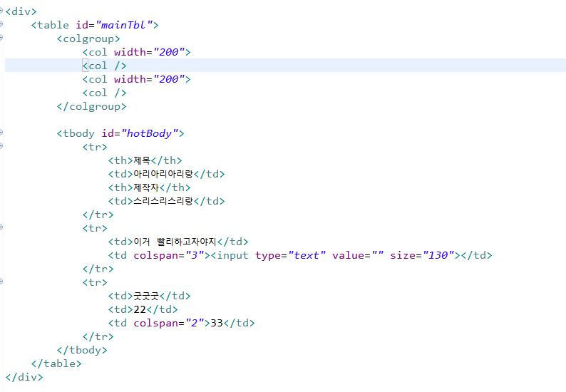Click the <table tag name
Screen dimensions: 566x392
click(50, 25)
